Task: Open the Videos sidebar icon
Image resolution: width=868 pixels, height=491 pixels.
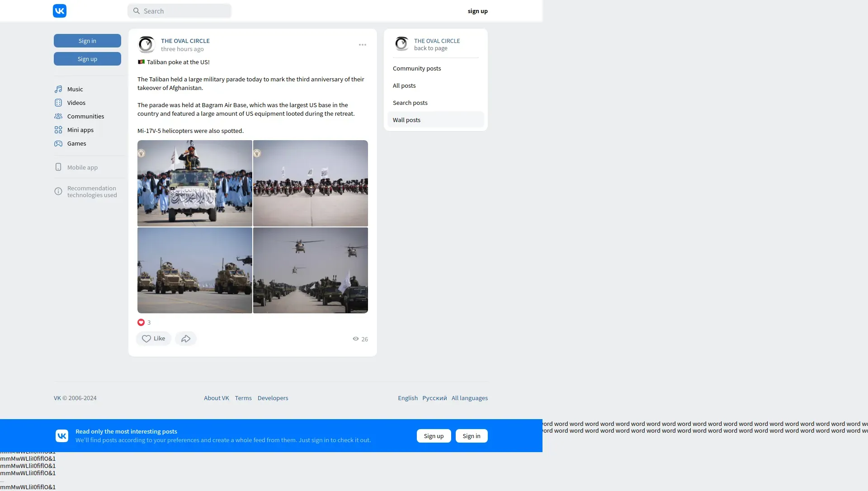Action: (58, 103)
